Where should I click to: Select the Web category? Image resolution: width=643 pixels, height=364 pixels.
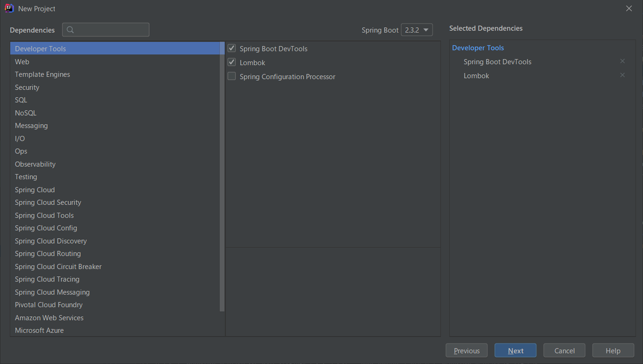115,62
